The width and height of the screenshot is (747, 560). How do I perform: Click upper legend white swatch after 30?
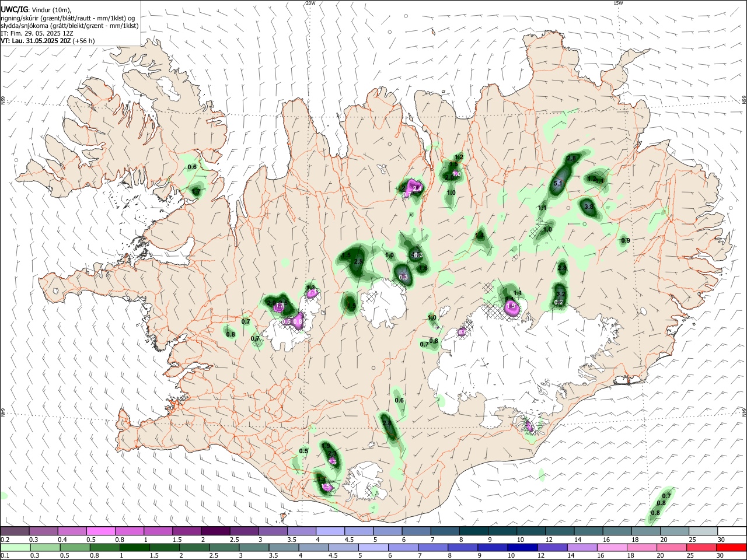pos(732,531)
